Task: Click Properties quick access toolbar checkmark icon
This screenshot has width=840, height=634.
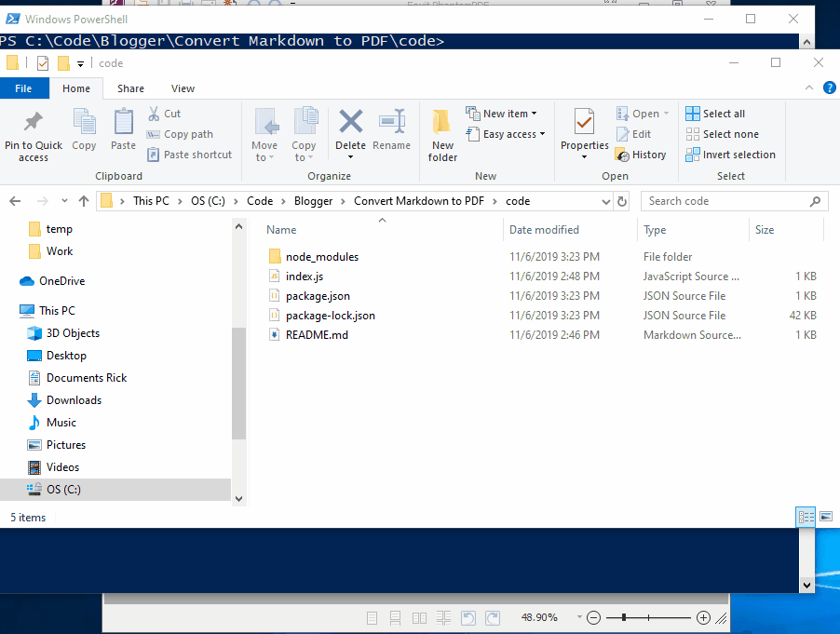Action: (x=42, y=63)
